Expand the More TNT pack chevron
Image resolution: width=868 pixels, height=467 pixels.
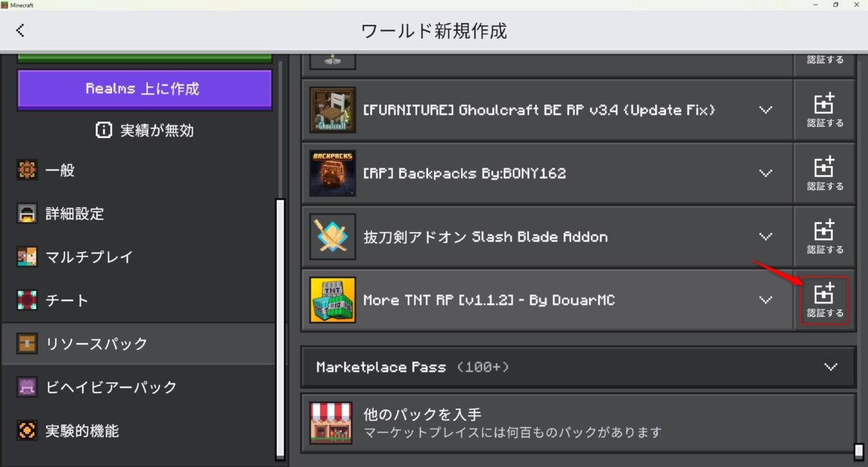766,300
